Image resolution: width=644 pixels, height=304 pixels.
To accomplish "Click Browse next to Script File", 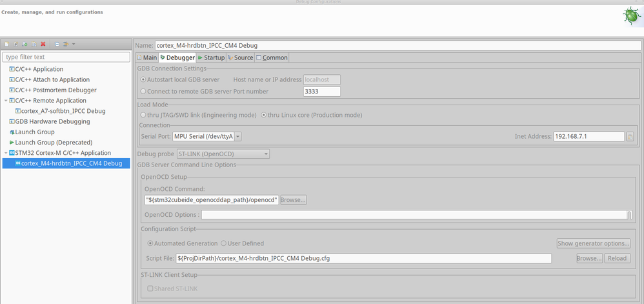I will click(589, 258).
